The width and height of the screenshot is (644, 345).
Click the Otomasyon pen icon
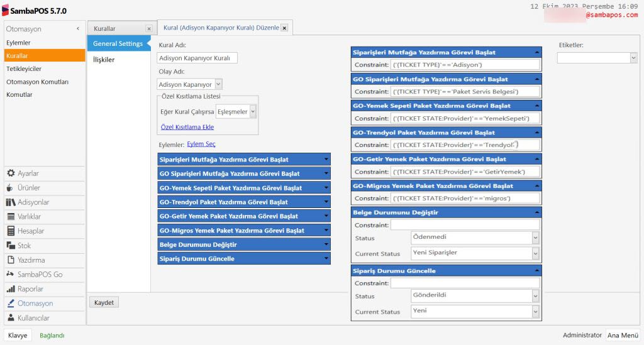point(11,303)
